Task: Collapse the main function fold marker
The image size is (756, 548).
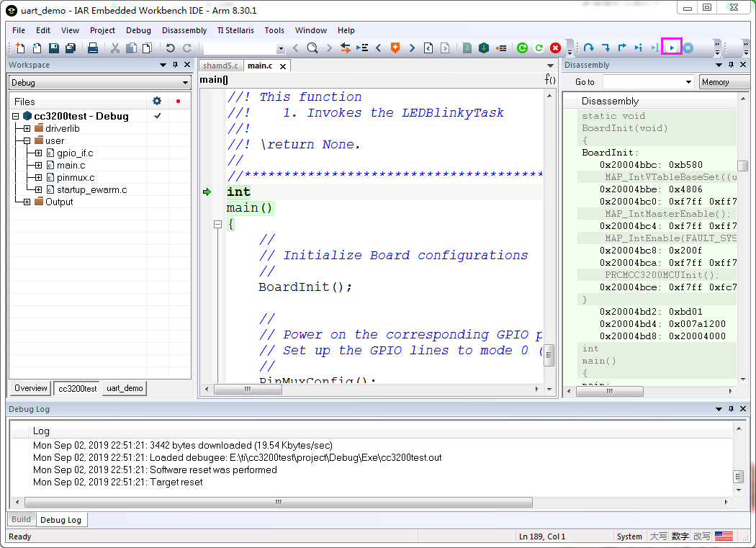Action: (217, 224)
